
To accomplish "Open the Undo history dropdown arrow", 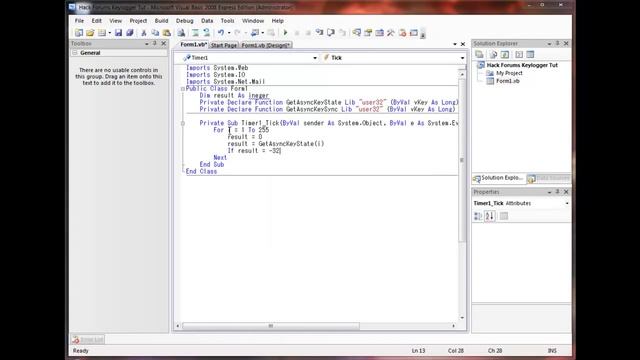I will (x=229, y=33).
